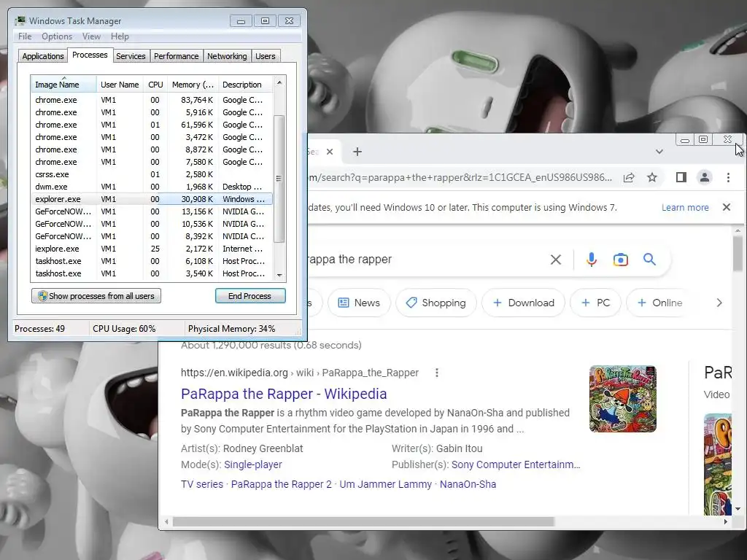Open the TV series sublink
747x560 pixels.
click(202, 484)
